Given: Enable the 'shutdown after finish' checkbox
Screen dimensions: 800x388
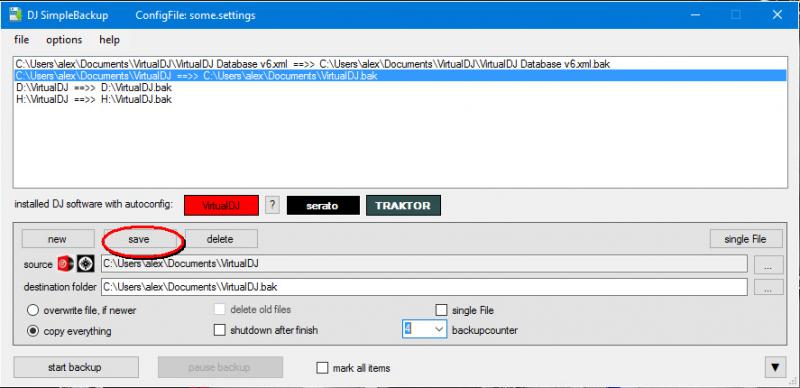Looking at the screenshot, I should point(219,330).
